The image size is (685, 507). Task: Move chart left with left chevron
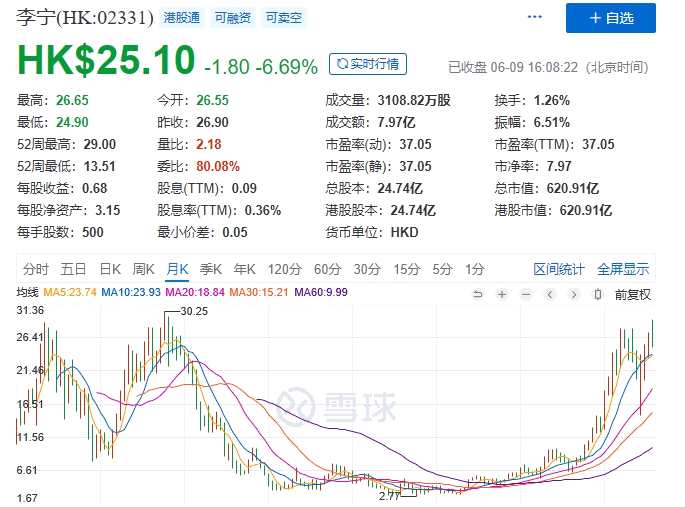(550, 295)
